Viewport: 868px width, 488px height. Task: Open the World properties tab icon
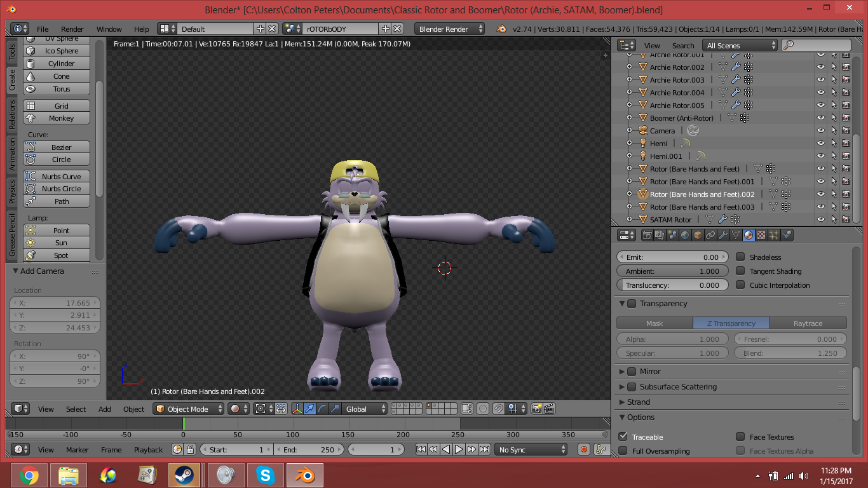point(685,235)
